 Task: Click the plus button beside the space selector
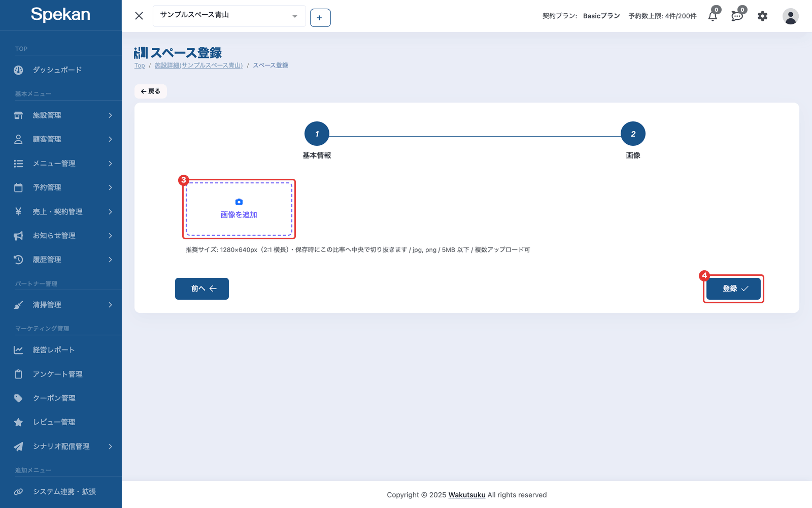pos(320,18)
